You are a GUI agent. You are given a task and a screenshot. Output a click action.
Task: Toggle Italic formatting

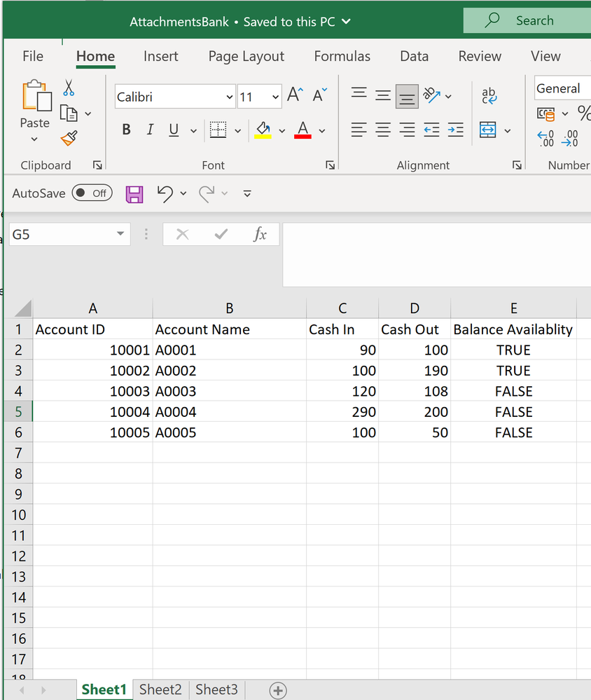150,130
